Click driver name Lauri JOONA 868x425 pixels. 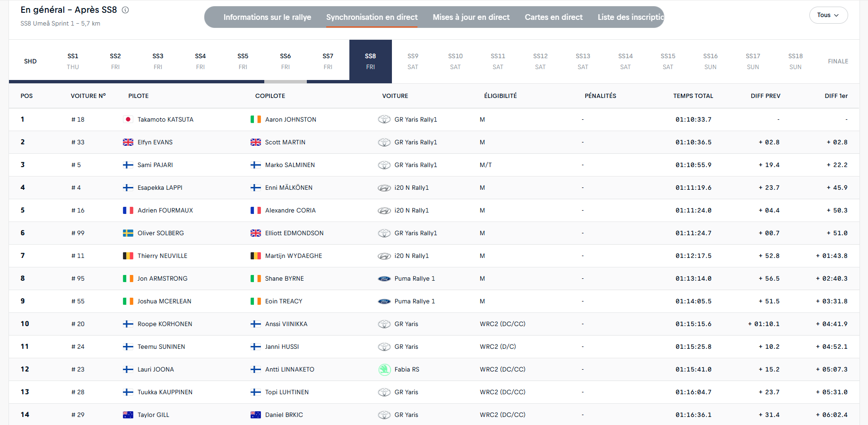click(x=156, y=369)
